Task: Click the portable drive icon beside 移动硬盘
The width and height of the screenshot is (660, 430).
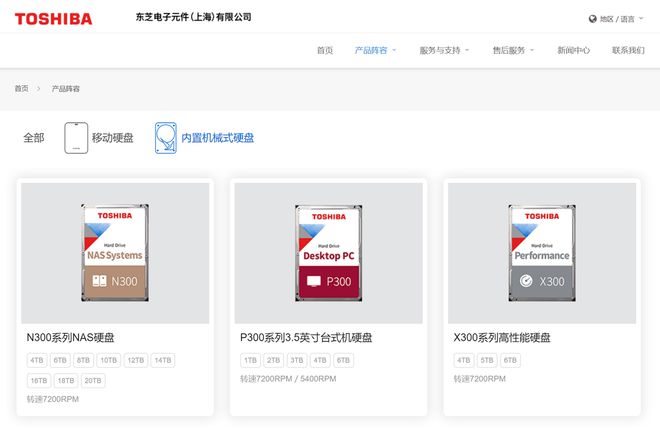Action: point(76,138)
